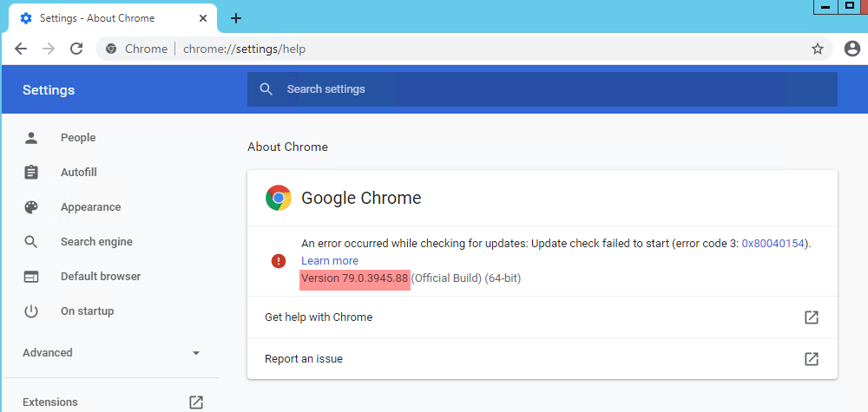Click the Search settings field
The image size is (868, 412).
[542, 89]
